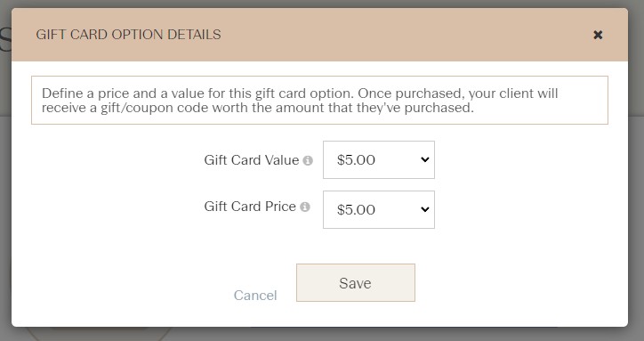Viewport: 644px width, 341px height.
Task: Click the dimmed overlay below the dialog
Action: (322, 335)
